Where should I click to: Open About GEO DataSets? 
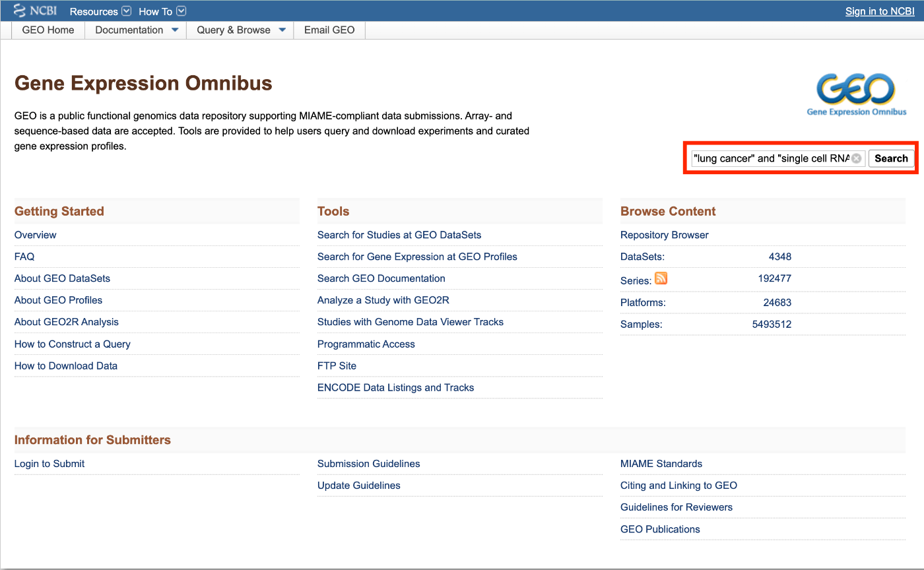pos(62,278)
